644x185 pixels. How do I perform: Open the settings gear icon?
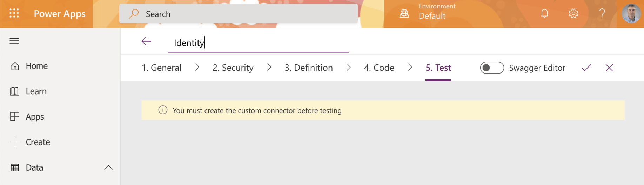tap(573, 13)
